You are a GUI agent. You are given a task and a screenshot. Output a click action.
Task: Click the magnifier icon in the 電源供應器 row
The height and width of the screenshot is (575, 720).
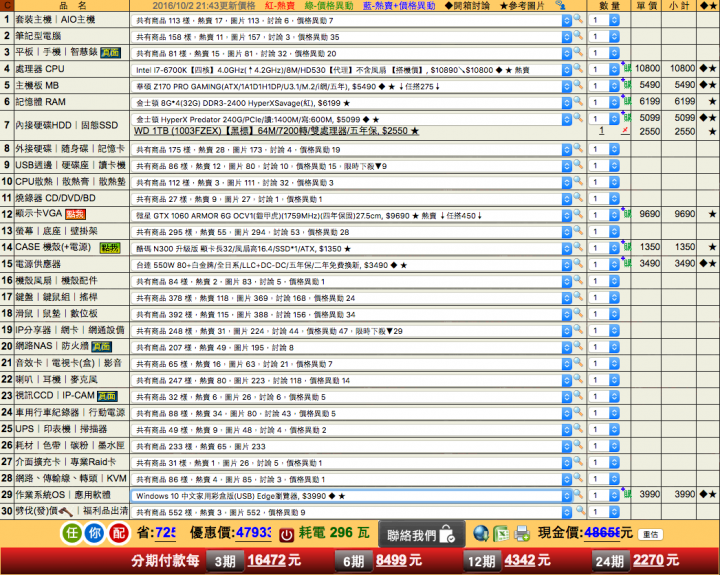pos(578,263)
